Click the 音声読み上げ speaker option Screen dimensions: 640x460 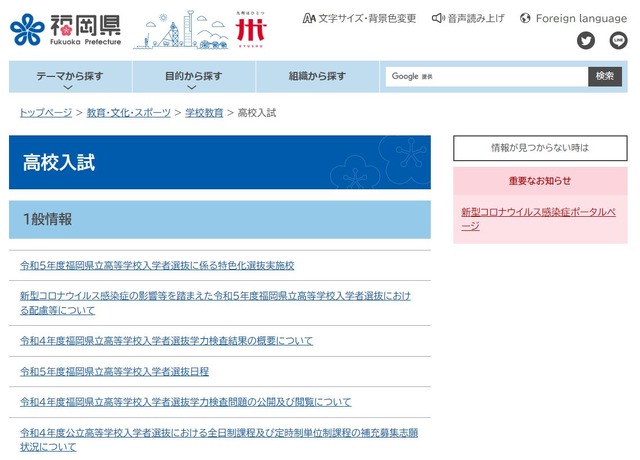click(468, 18)
